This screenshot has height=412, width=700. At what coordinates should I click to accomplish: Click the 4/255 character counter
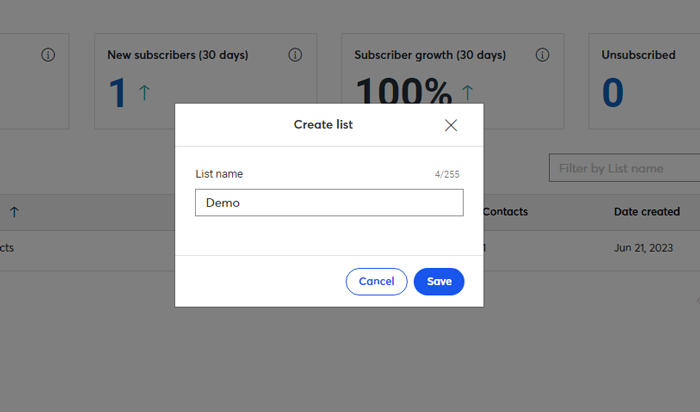tap(447, 175)
